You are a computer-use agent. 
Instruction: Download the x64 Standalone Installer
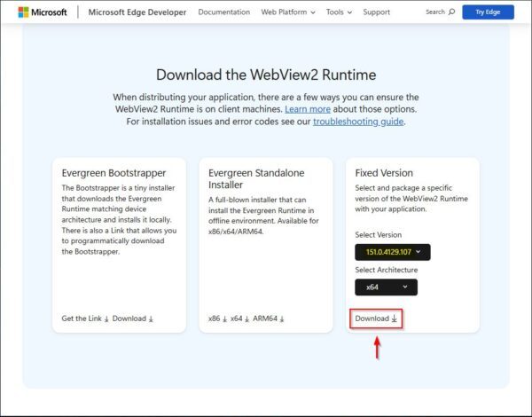[x=239, y=319]
